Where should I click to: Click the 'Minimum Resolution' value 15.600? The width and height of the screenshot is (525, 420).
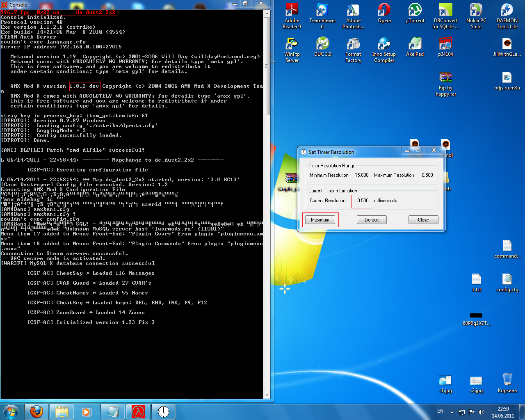[x=361, y=175]
